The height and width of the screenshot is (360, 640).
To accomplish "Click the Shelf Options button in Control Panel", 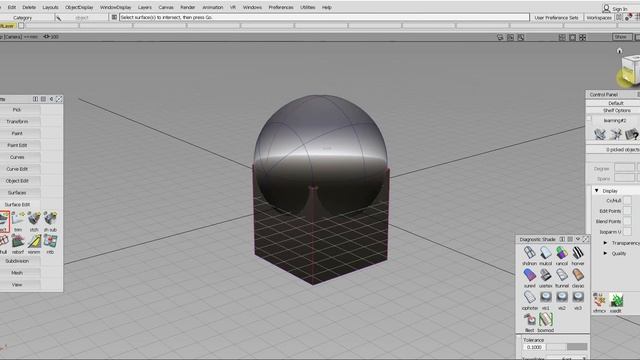I will click(x=616, y=111).
